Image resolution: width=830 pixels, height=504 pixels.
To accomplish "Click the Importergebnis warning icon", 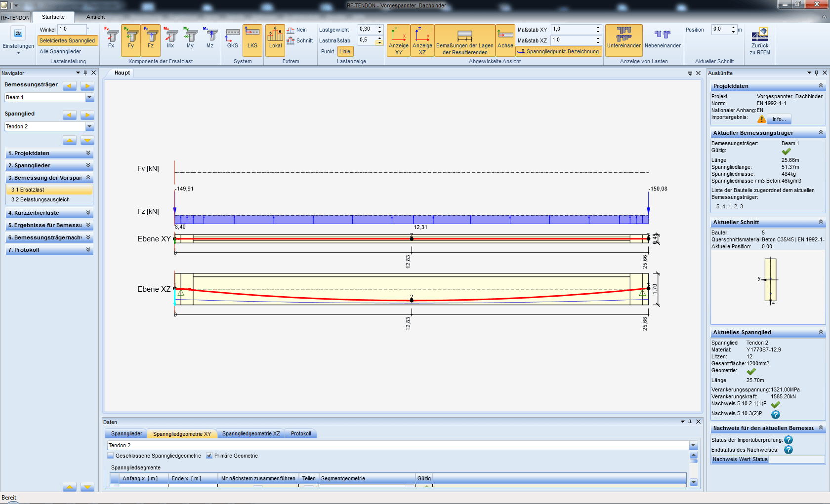I will point(761,119).
